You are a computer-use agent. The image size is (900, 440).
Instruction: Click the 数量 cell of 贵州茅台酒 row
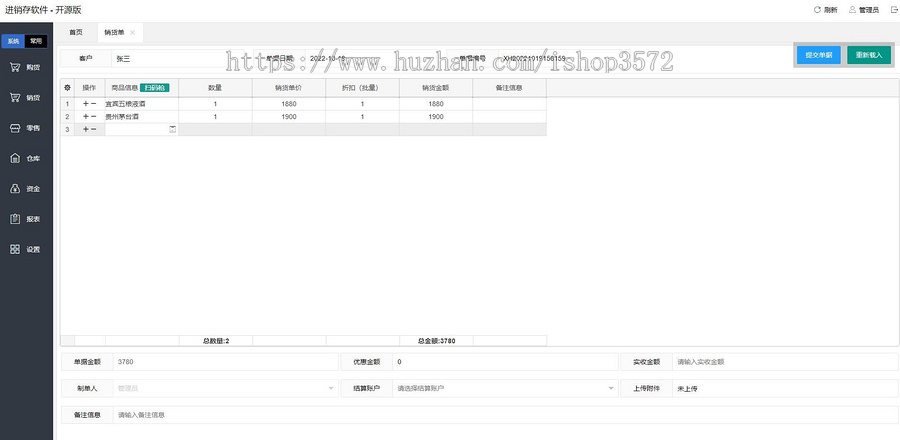pyautogui.click(x=215, y=116)
